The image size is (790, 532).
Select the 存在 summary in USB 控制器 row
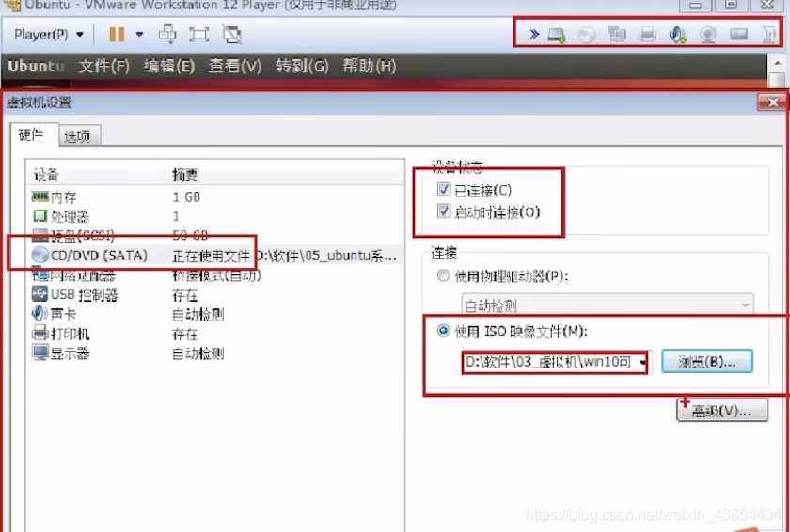[x=185, y=295]
